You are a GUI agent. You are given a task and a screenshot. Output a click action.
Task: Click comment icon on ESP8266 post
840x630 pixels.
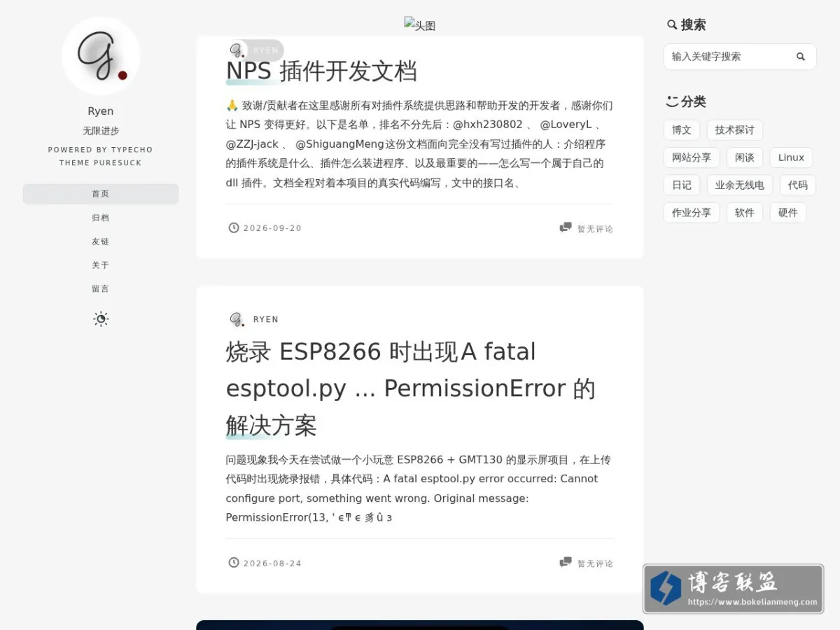[x=566, y=562]
